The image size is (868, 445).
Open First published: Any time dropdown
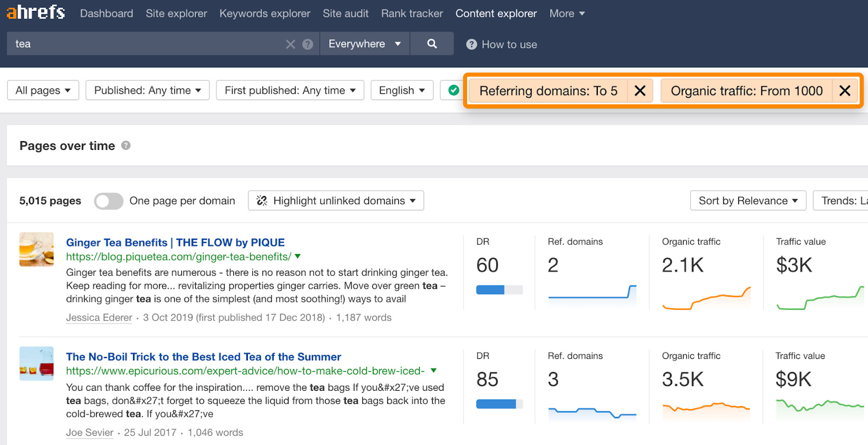[290, 90]
